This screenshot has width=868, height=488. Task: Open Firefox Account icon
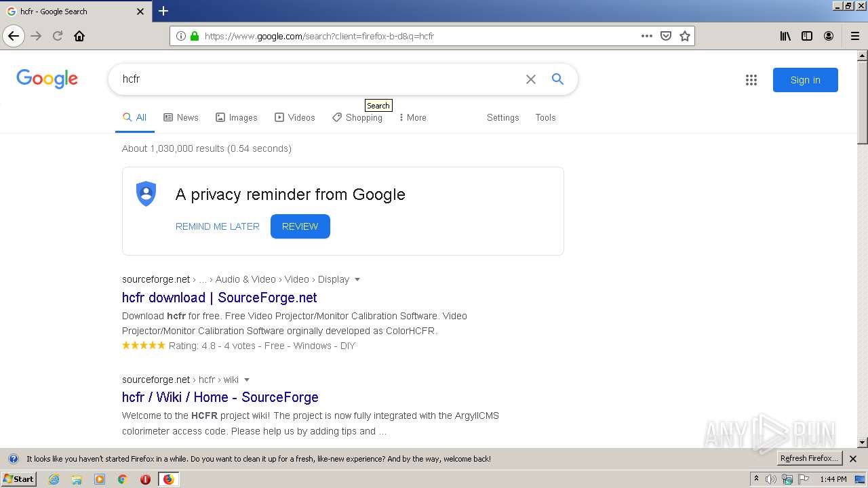[x=829, y=36]
